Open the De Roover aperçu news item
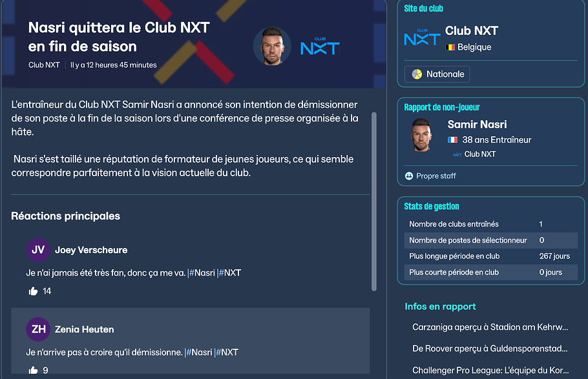 490,349
